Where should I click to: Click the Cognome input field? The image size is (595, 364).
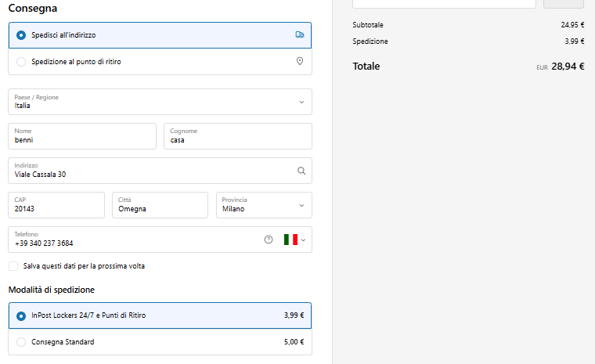tap(238, 136)
